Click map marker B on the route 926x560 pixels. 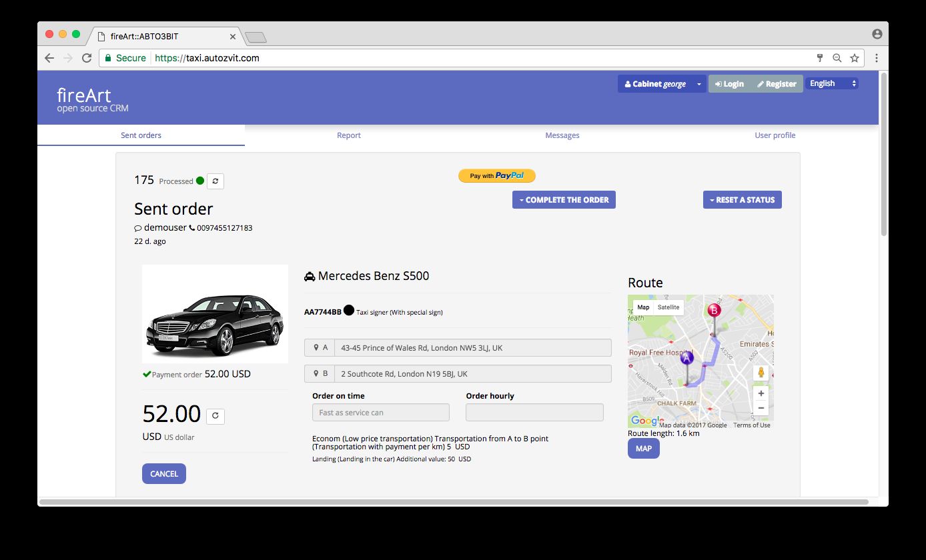pyautogui.click(x=714, y=311)
